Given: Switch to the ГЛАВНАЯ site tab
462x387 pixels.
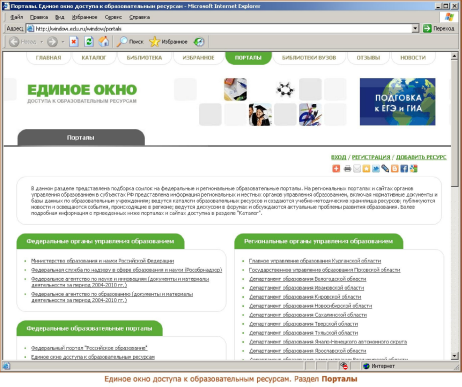Looking at the screenshot, I should tap(48, 58).
